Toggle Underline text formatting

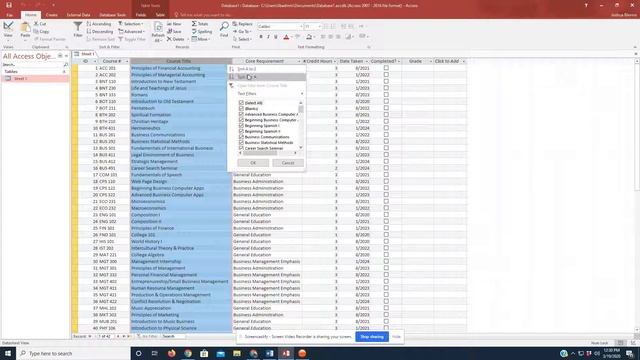tap(276, 37)
